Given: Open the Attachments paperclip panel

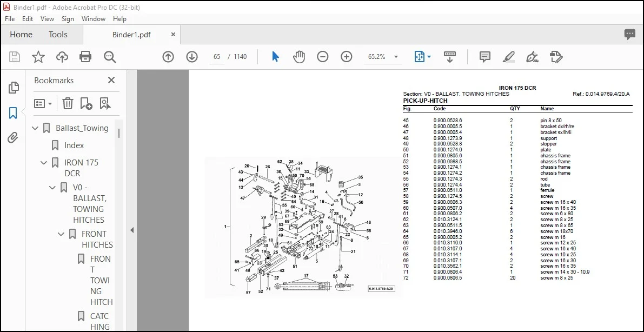Looking at the screenshot, I should tap(13, 138).
